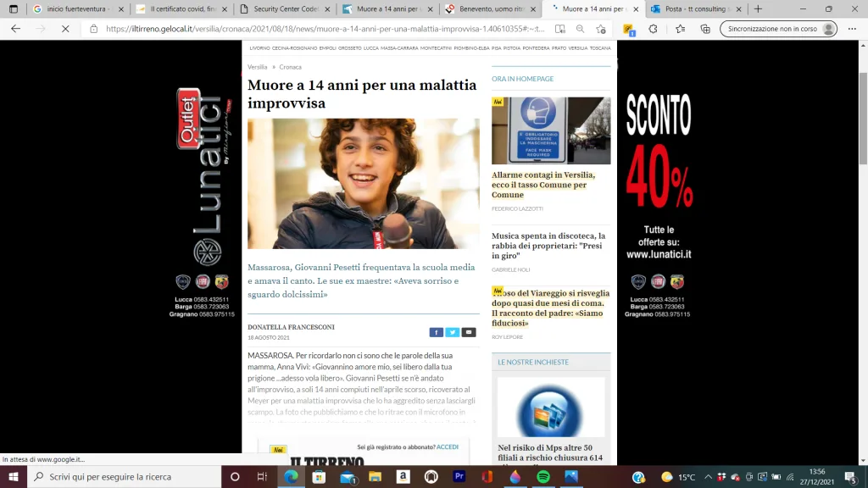The image size is (868, 488).
Task: Open a new browser tab
Action: pyautogui.click(x=758, y=8)
